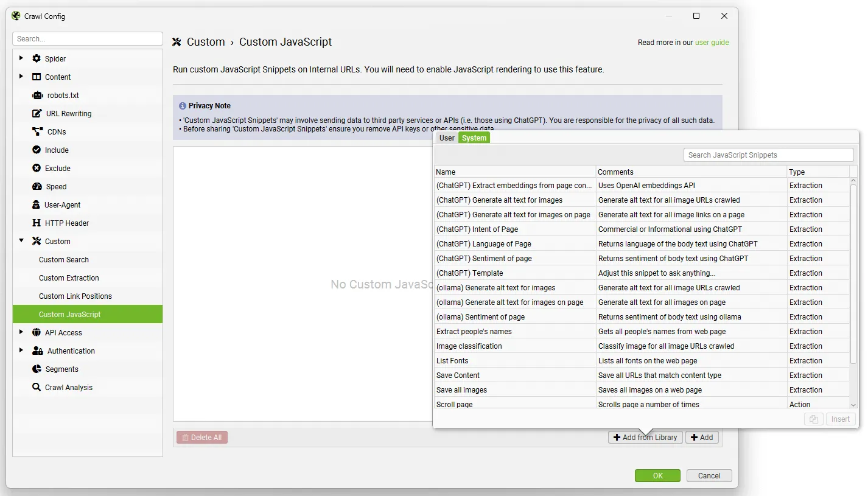Click the Segments pie chart icon

[x=37, y=369]
